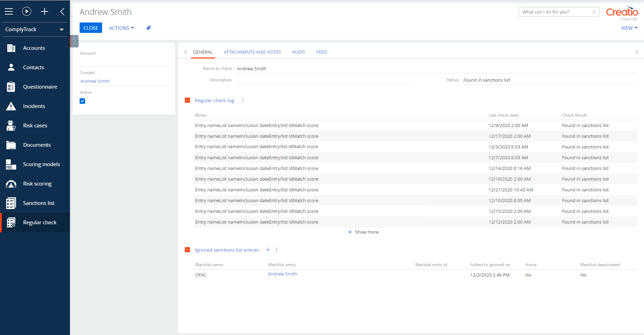This screenshot has height=335, width=644.
Task: Select the Contacts section
Action: pyautogui.click(x=33, y=67)
